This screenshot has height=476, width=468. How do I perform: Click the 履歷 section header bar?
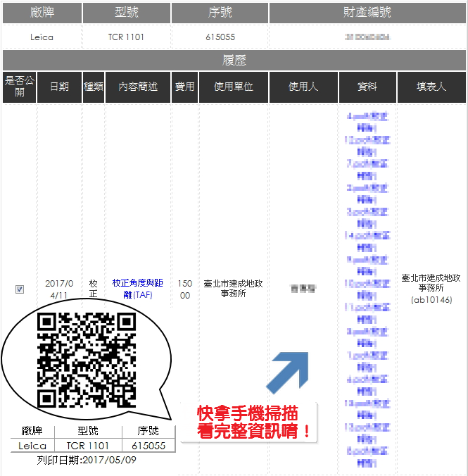point(234,61)
